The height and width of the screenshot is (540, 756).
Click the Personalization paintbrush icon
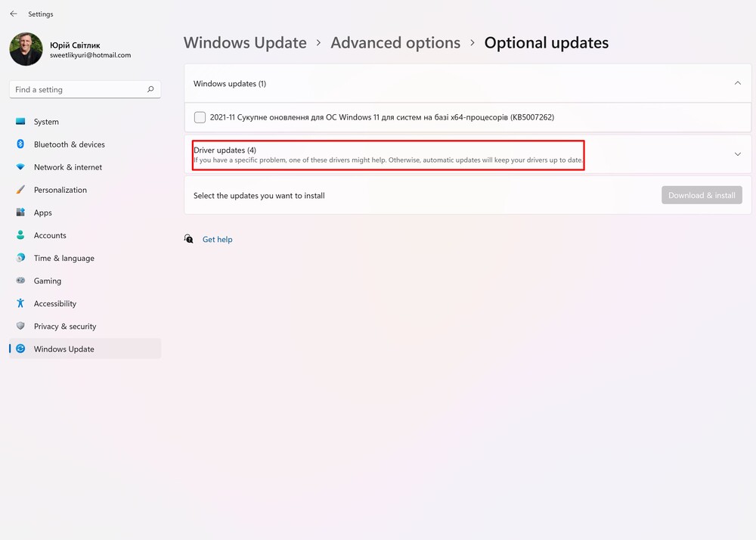click(x=20, y=190)
